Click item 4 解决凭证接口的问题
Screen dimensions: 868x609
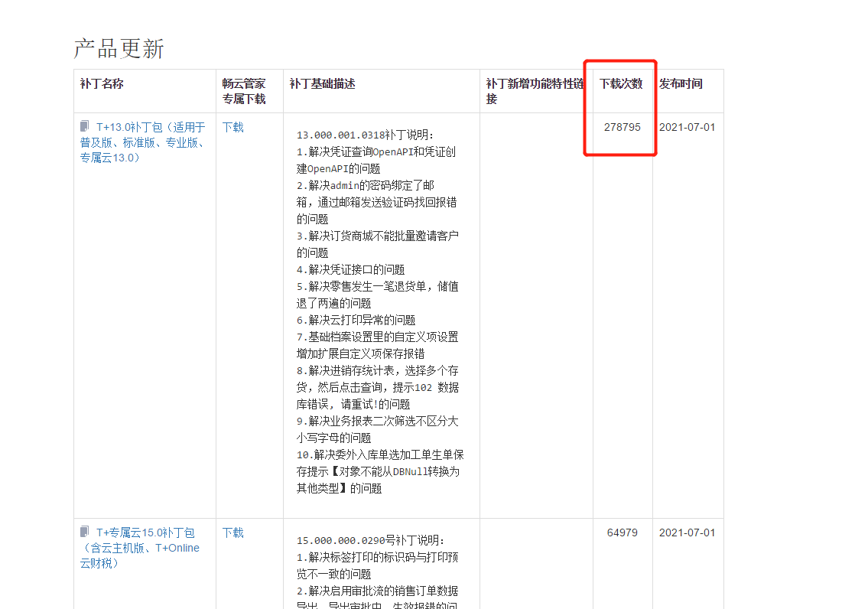tap(350, 269)
